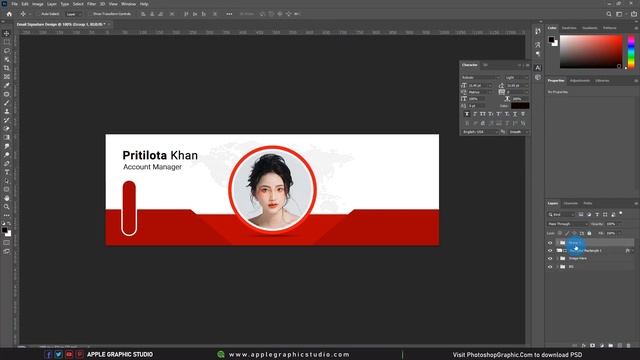Toggle Faux Bold in Character panel
This screenshot has width=640, height=360.
point(467,114)
